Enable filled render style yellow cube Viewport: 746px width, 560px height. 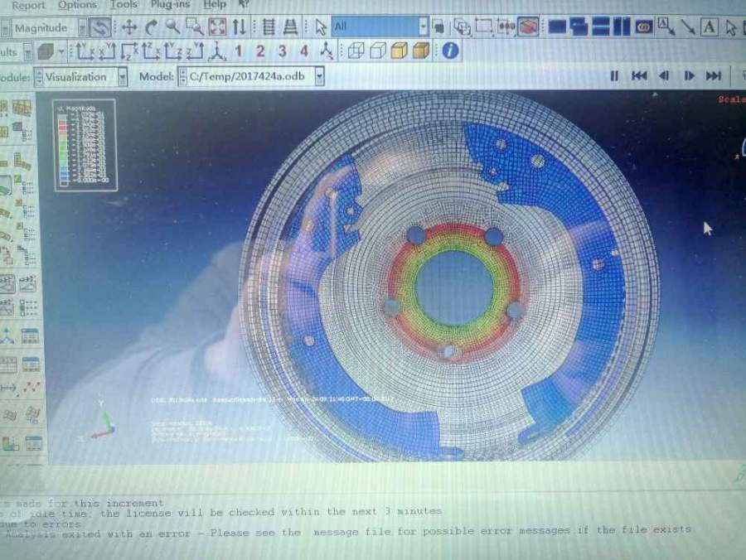(x=400, y=51)
